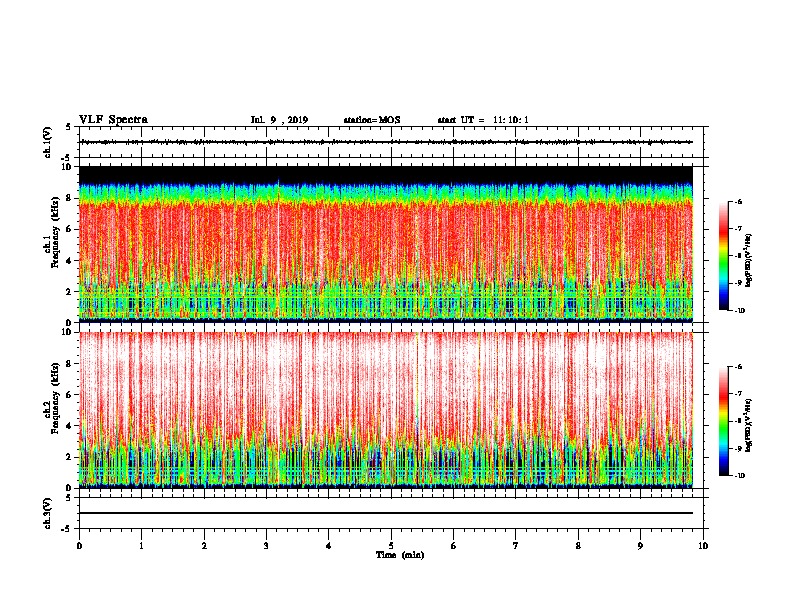The width and height of the screenshot is (792, 612).
Task: Click the ch.1 voltage waveform trace
Action: (x=386, y=142)
